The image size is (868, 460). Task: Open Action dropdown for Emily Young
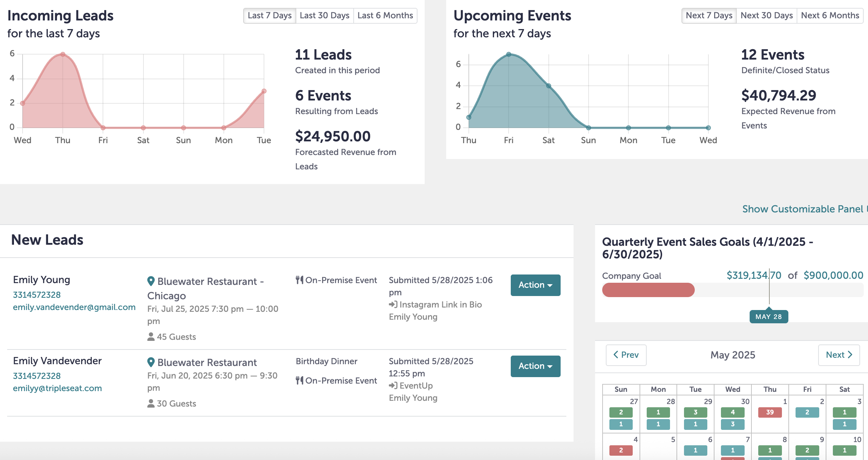point(535,285)
